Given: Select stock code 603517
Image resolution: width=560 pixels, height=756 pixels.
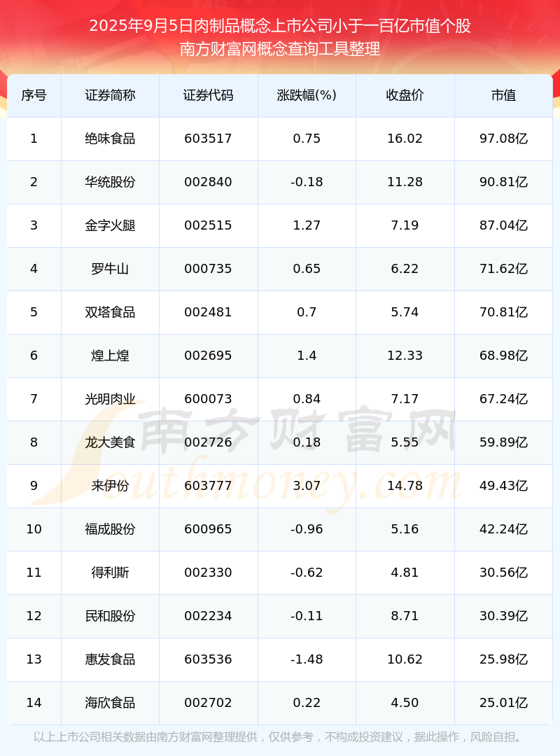Looking at the screenshot, I should click(209, 139).
